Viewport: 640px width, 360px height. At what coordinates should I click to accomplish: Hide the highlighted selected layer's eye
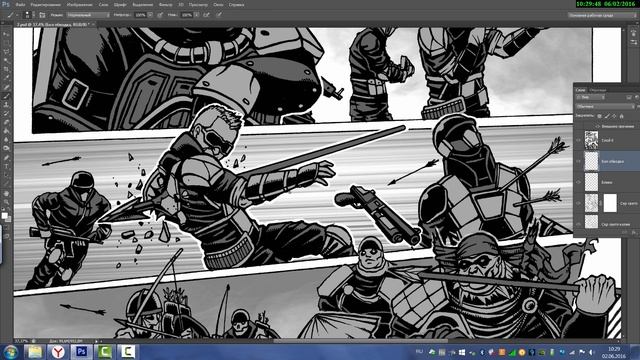578,161
